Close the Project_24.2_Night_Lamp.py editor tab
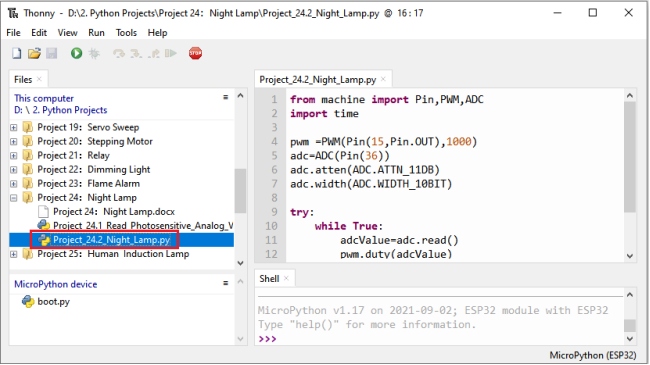650x365 pixels. [383, 79]
